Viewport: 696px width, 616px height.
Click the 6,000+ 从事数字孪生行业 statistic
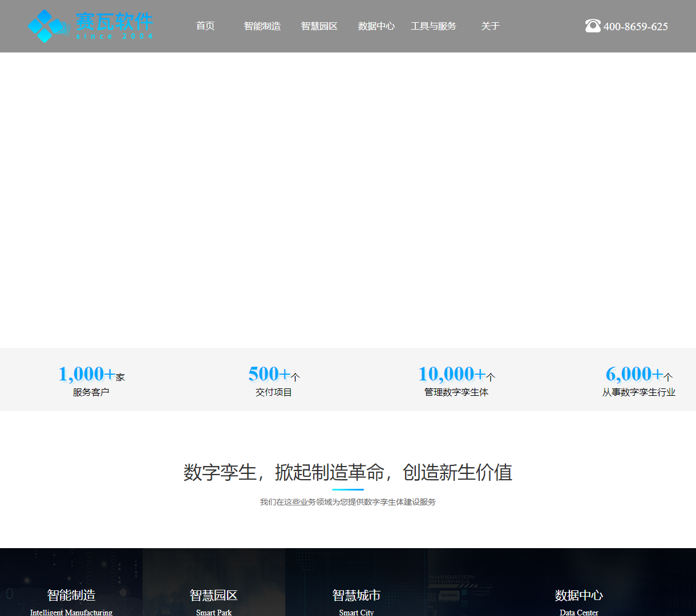[x=638, y=380]
